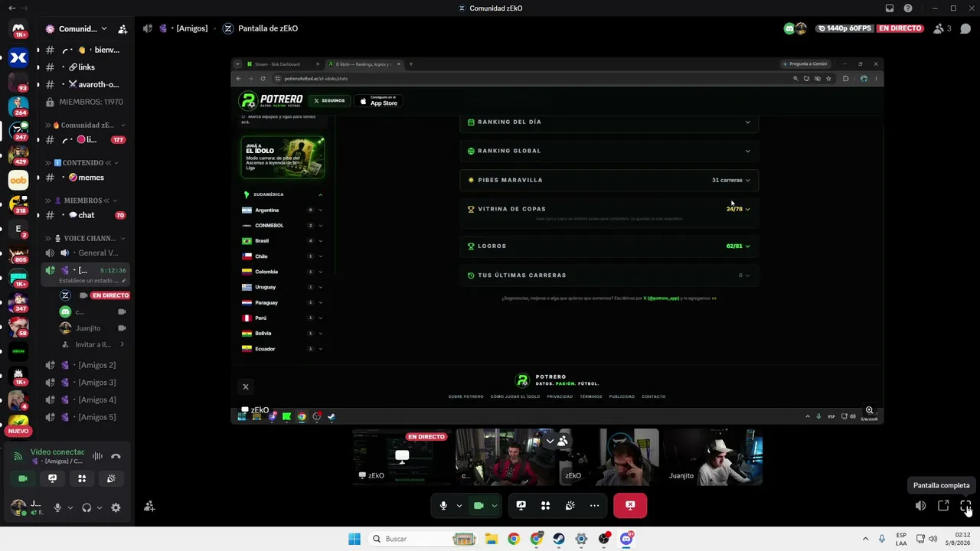Open the orange "oob" server
Image resolution: width=980 pixels, height=551 pixels.
coord(18,180)
